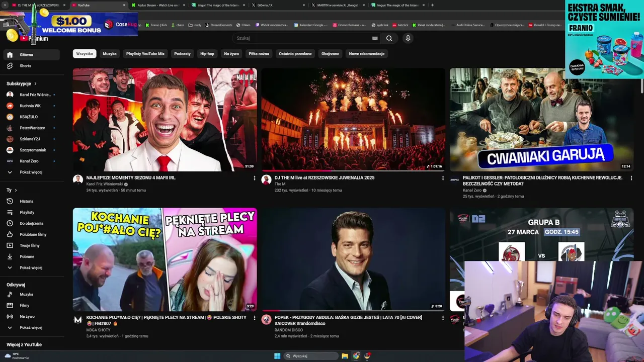644x362 pixels.
Task: Select the Na żywo filter chip
Action: (231, 54)
